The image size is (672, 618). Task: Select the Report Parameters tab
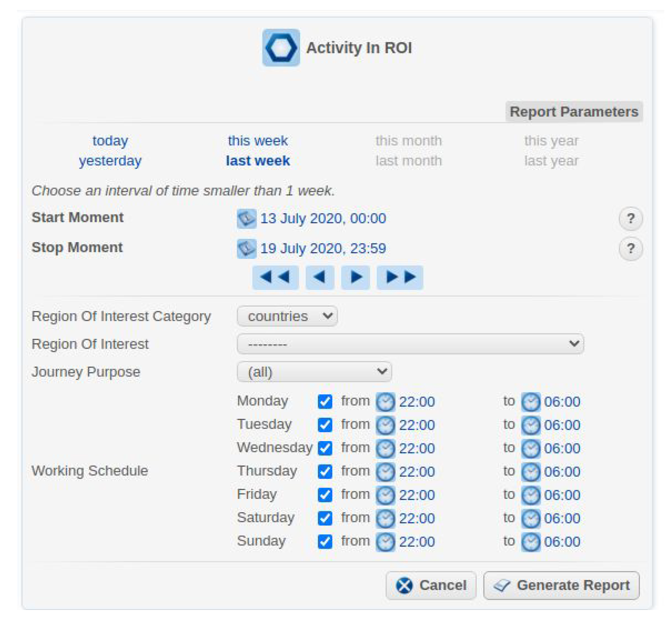coord(574,112)
